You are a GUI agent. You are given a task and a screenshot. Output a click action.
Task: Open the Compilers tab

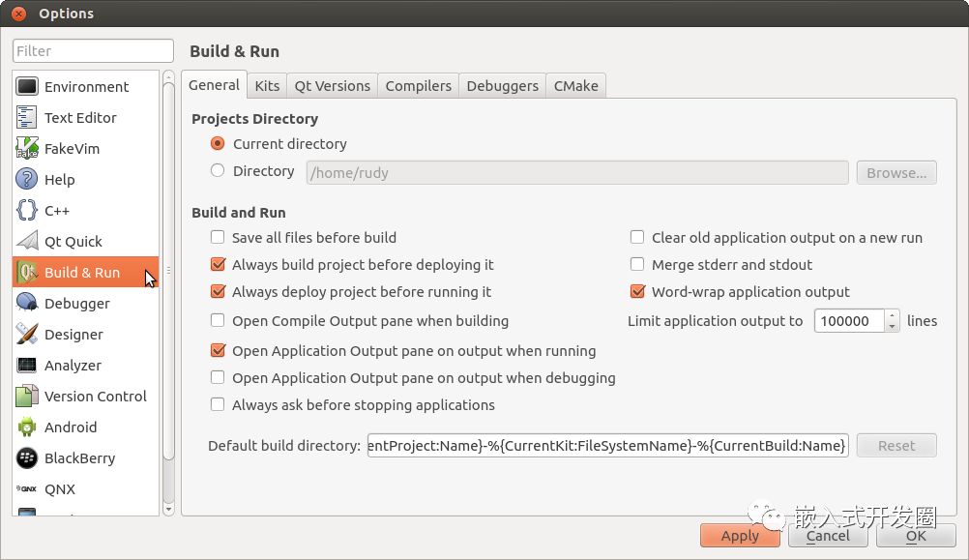click(418, 86)
